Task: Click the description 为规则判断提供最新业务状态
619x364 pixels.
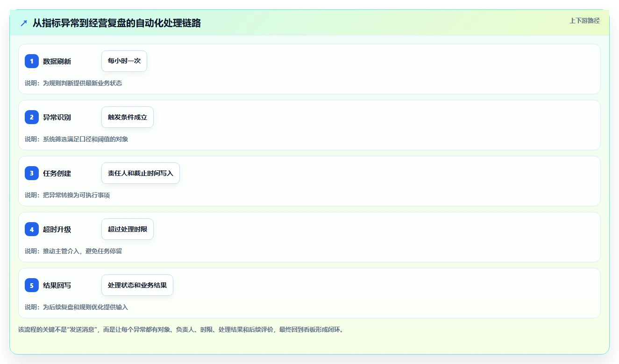Action: (x=82, y=84)
